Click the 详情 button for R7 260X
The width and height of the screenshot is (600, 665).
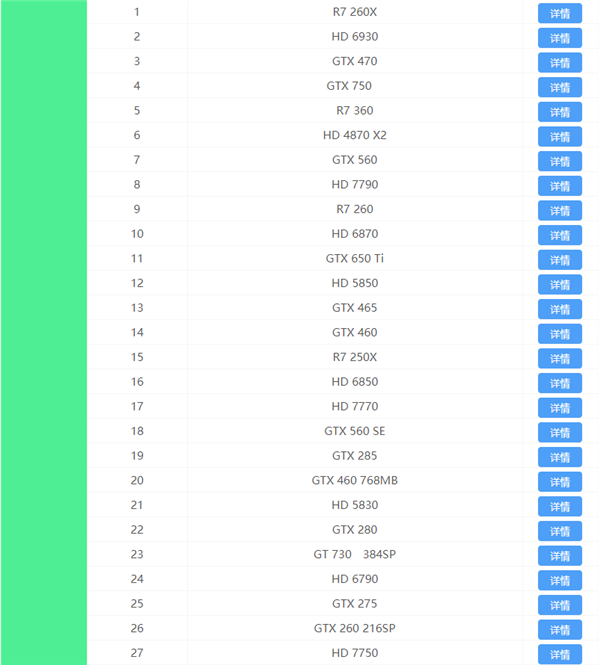[560, 14]
